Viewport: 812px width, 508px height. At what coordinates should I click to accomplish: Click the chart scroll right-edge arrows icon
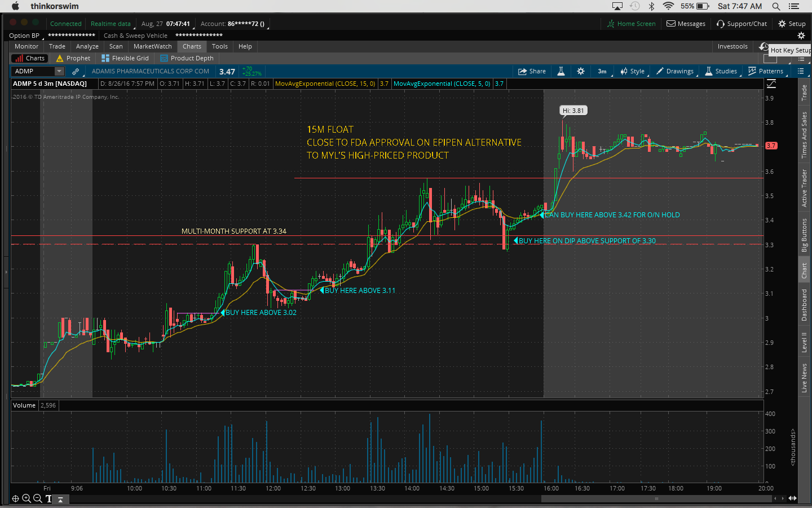[792, 498]
